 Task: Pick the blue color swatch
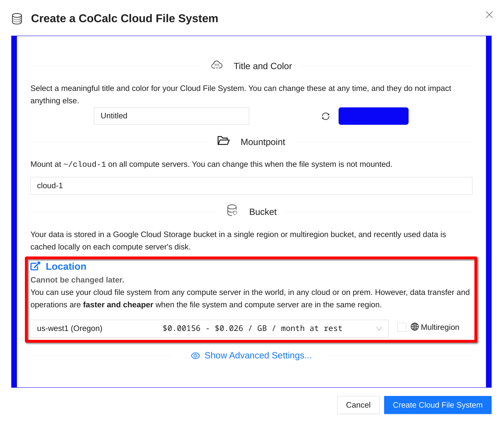[373, 116]
